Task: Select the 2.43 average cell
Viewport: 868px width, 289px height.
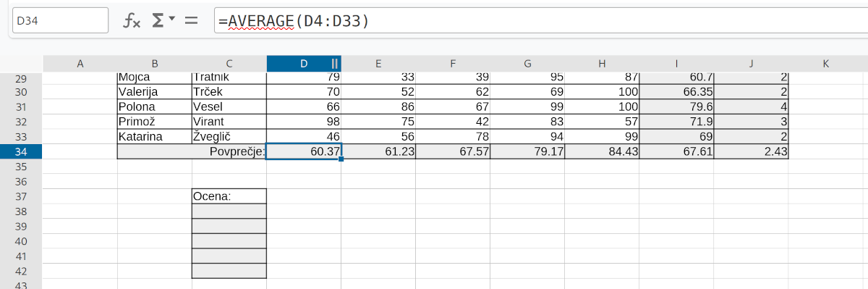Action: coord(751,151)
